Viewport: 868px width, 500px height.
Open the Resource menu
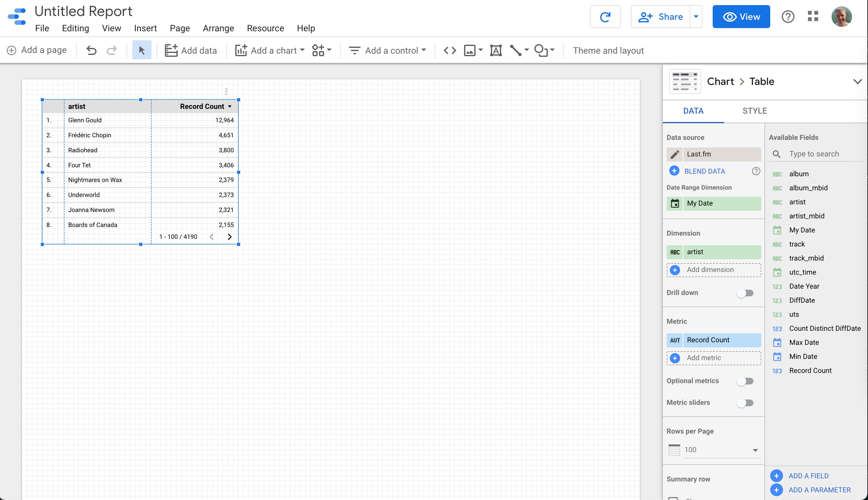pyautogui.click(x=265, y=28)
